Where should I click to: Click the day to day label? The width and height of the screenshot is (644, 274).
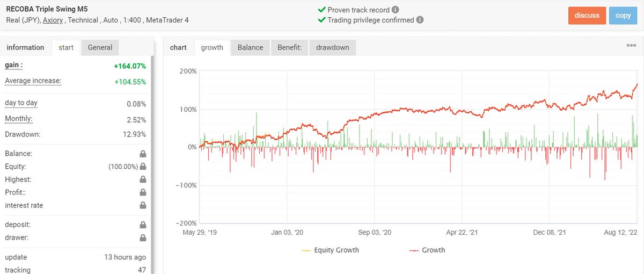pos(21,103)
